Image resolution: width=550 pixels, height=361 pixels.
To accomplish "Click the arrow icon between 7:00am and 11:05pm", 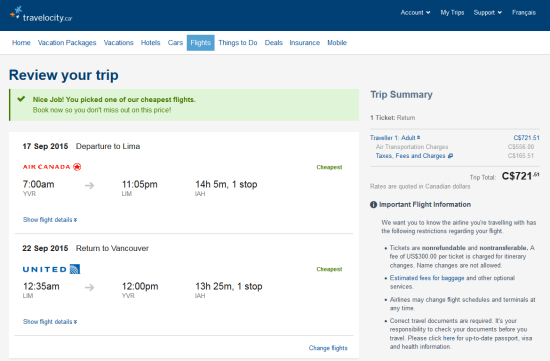I will pyautogui.click(x=89, y=185).
